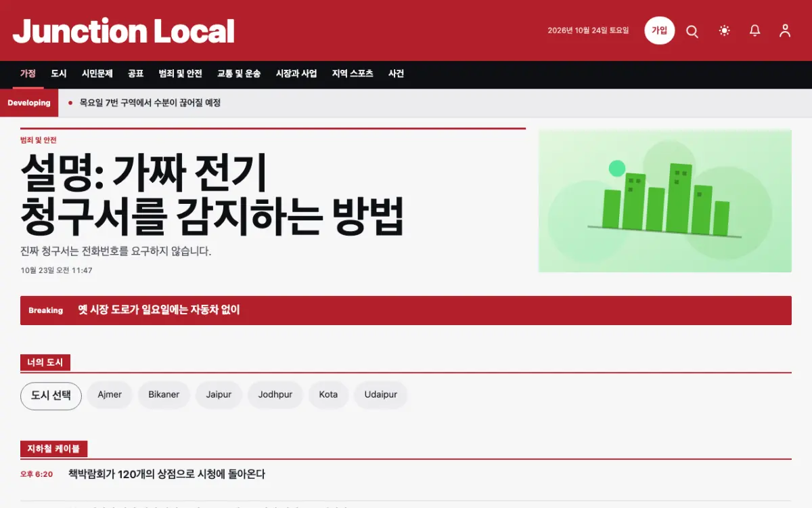Open the search icon in header
The image size is (812, 508).
click(x=692, y=31)
